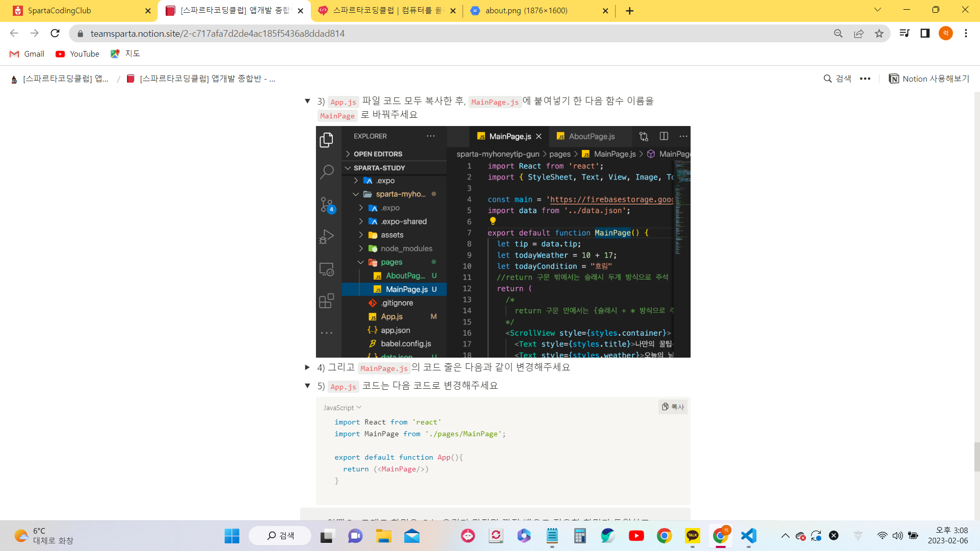Bookmark this page with the star icon
The image size is (980, 551).
pos(879,33)
